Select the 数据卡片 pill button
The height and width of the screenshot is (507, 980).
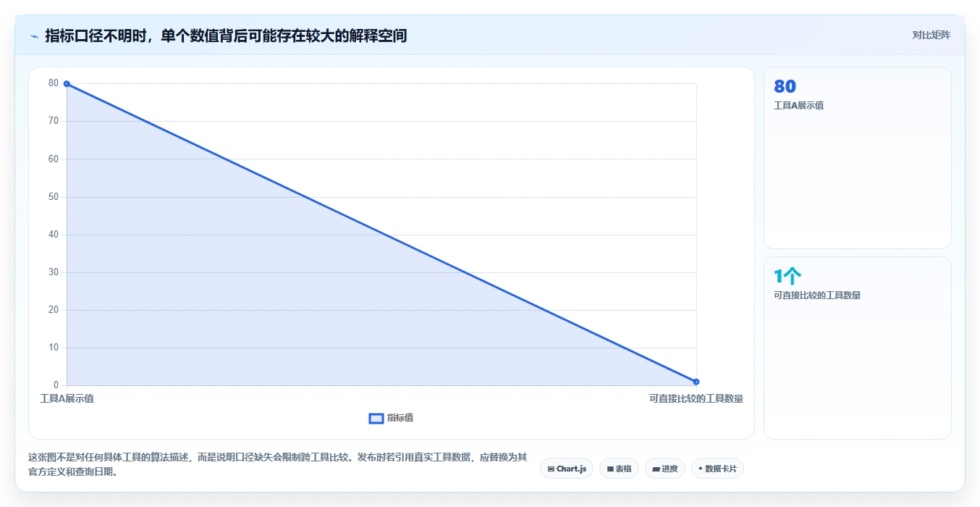pos(717,469)
